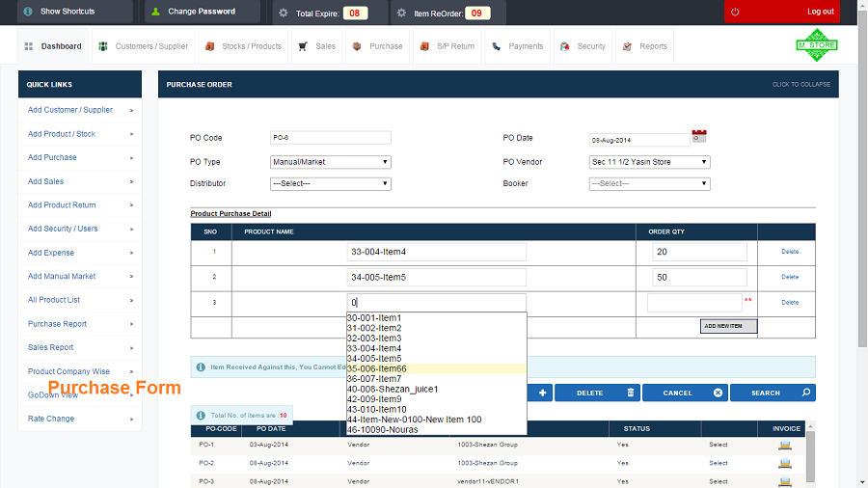Open the PO Vendor dropdown
868x488 pixels.
click(x=649, y=162)
